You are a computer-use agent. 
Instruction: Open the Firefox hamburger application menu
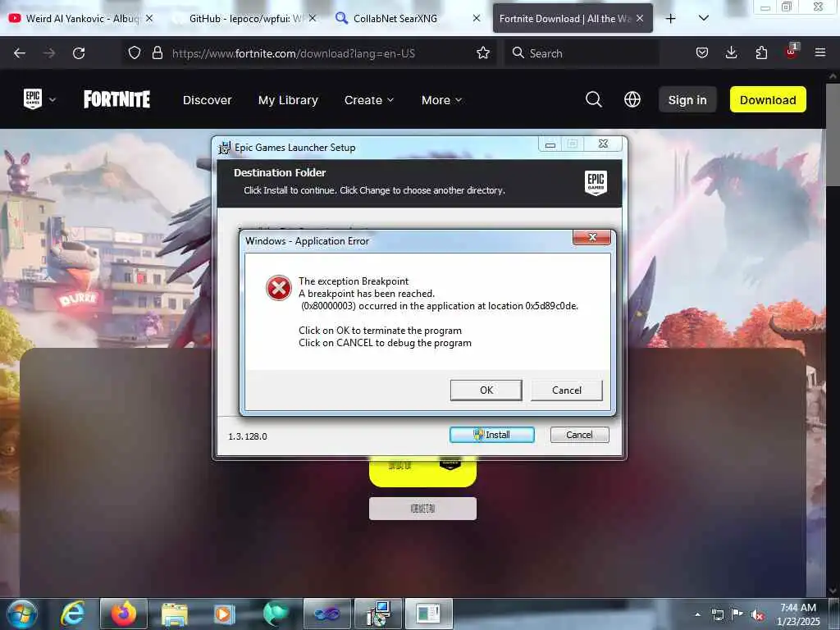819,53
